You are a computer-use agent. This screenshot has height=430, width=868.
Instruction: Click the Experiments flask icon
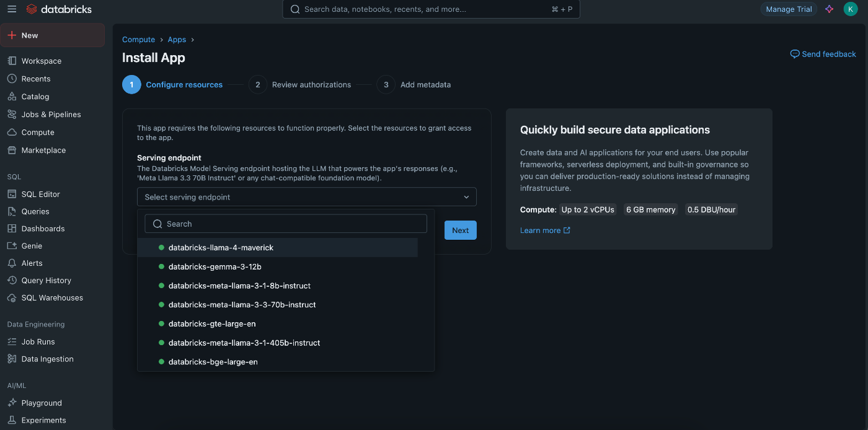click(x=12, y=420)
